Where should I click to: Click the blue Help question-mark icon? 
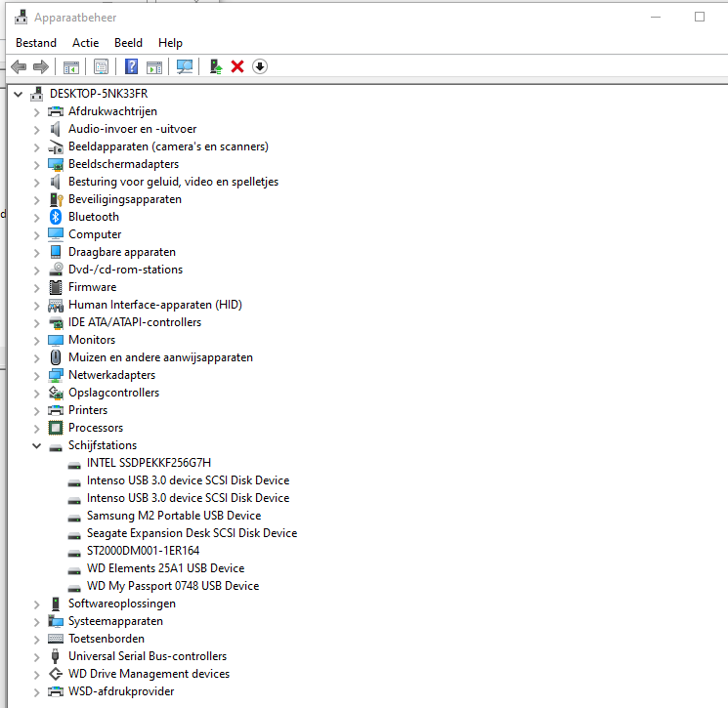pyautogui.click(x=131, y=66)
